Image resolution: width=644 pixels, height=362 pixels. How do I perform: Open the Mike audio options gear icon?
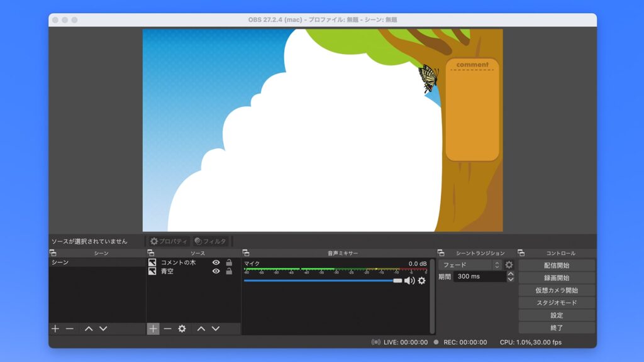(x=421, y=280)
